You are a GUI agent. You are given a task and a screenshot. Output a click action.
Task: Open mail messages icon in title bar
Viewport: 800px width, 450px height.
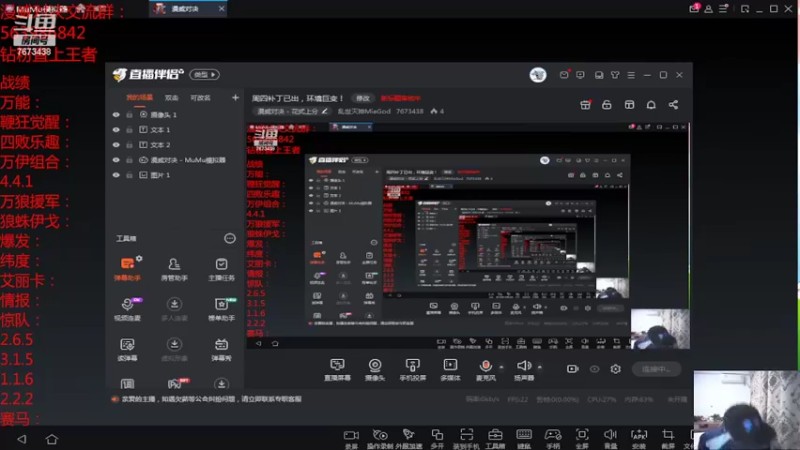564,75
